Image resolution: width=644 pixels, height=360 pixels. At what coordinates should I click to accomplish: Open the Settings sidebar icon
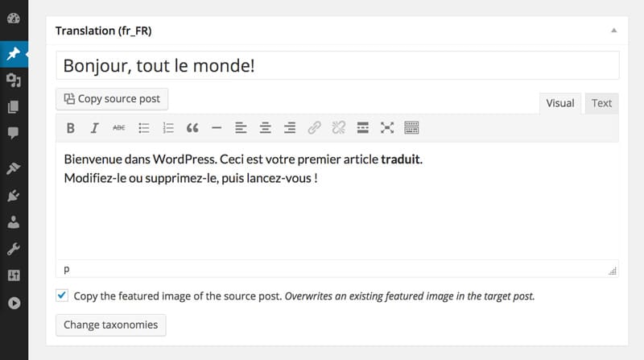(x=14, y=275)
